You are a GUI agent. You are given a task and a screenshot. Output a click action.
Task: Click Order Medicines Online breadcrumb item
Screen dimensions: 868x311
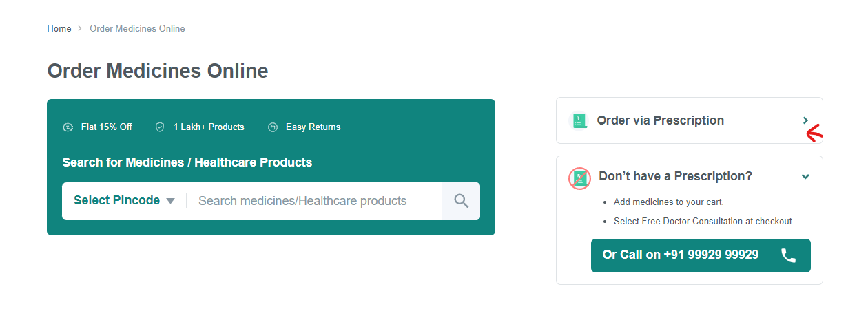[137, 29]
